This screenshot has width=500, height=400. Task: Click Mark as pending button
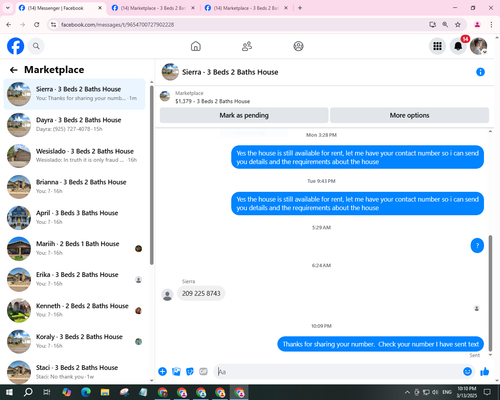[244, 115]
